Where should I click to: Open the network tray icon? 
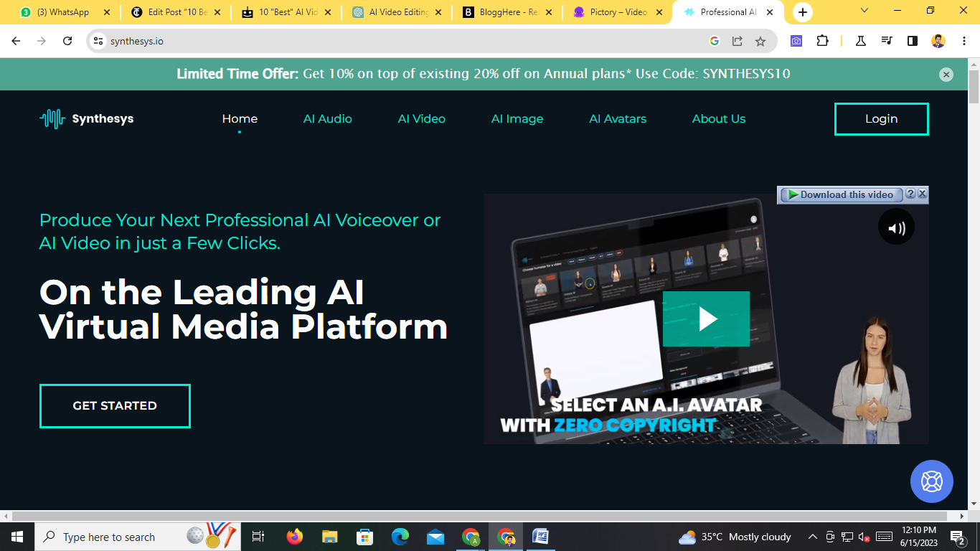847,537
